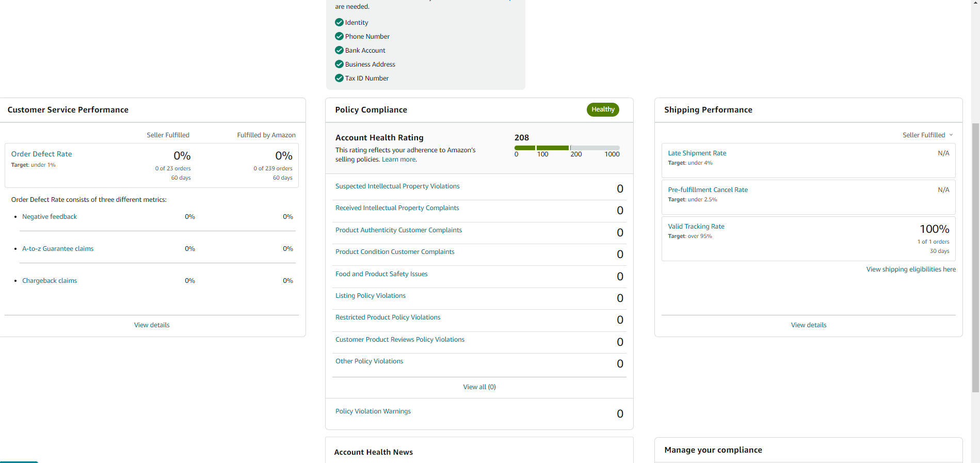
Task: Click 'Target: under 2.5%' text
Action: 693,200
